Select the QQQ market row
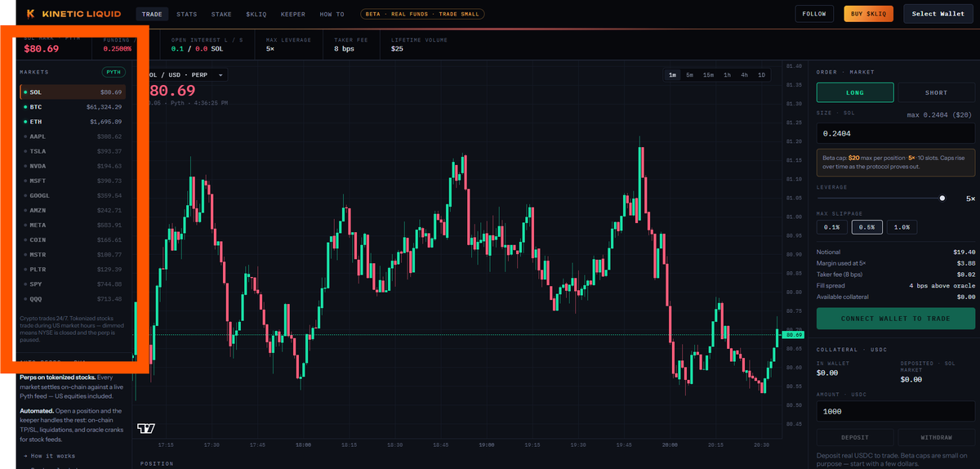Screen dimensions: 980x469 (73, 298)
